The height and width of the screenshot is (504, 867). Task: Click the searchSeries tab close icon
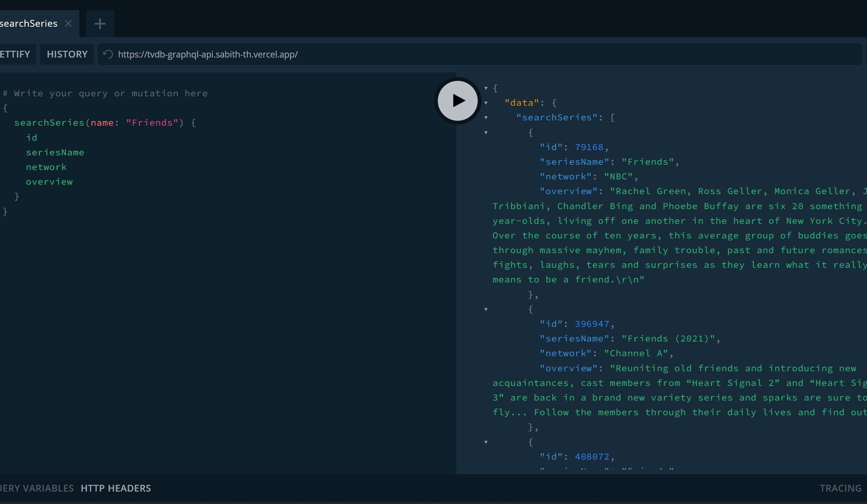click(x=68, y=23)
